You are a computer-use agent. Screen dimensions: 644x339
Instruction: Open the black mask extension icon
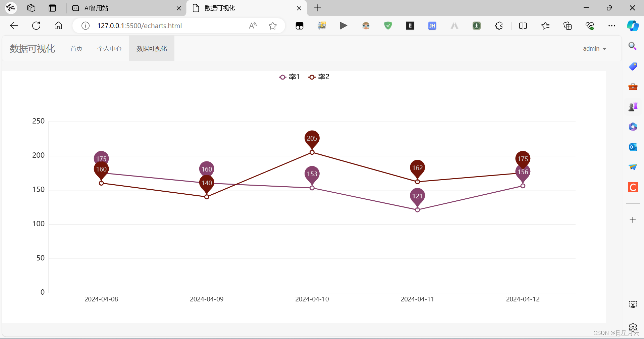click(300, 26)
